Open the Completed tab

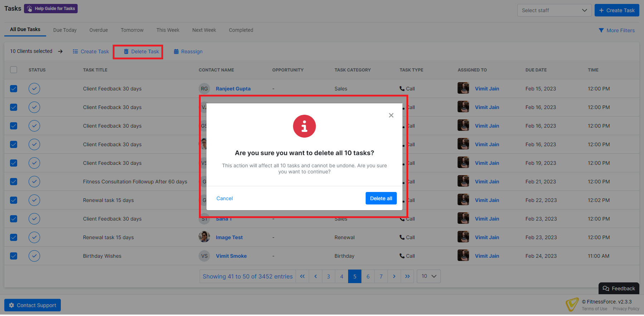[x=241, y=30]
